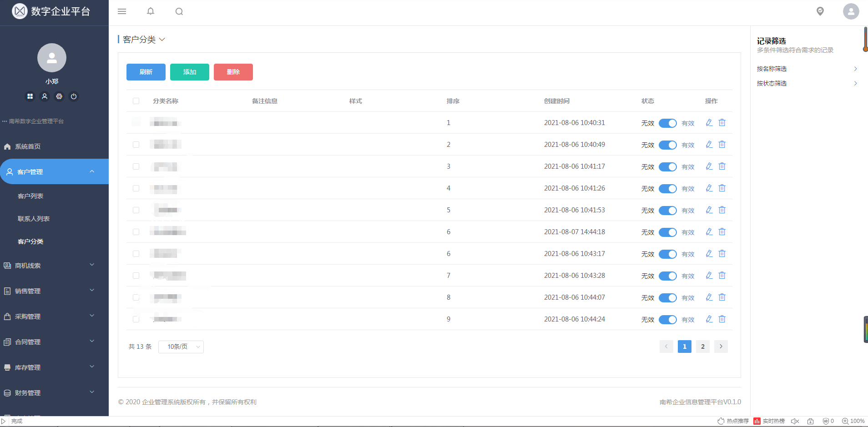Image resolution: width=868 pixels, height=427 pixels.
Task: Click the location pin icon in header
Action: click(x=820, y=11)
